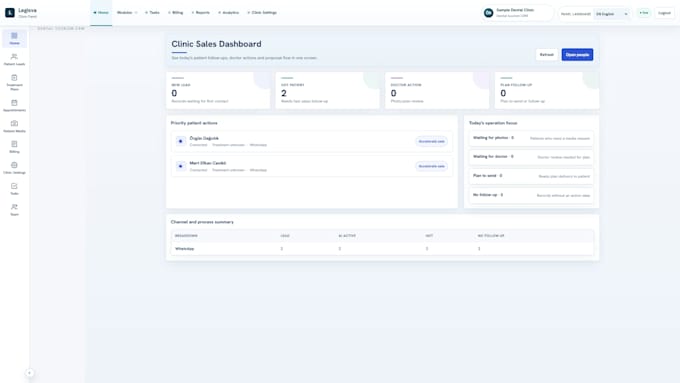Open Tasks checkbox icon in sidebar
The height and width of the screenshot is (383, 680).
pyautogui.click(x=14, y=186)
